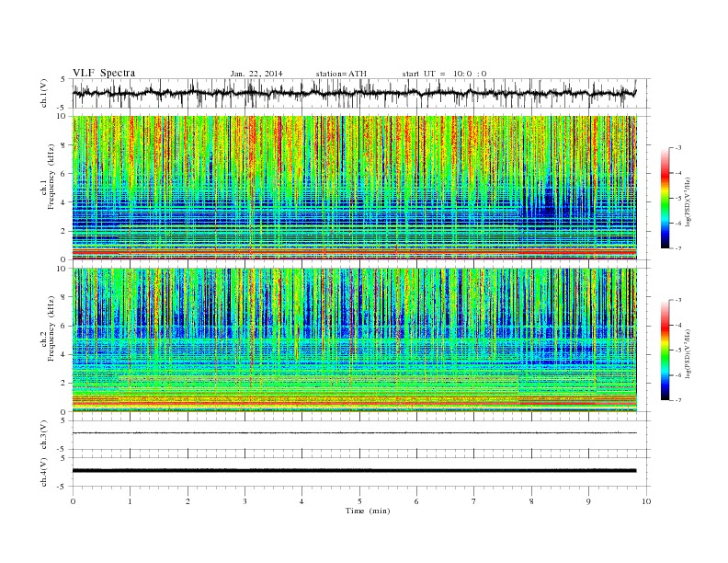Click the "5" upper tick of ch.3(V) panel
The image size is (728, 563).
pyautogui.click(x=63, y=420)
